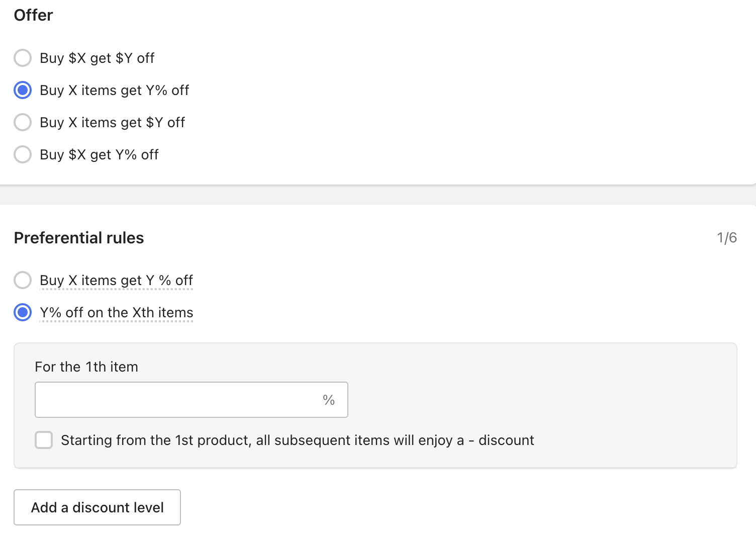The image size is (756, 537).
Task: Click the "Add a discount level" button
Action: 97,507
